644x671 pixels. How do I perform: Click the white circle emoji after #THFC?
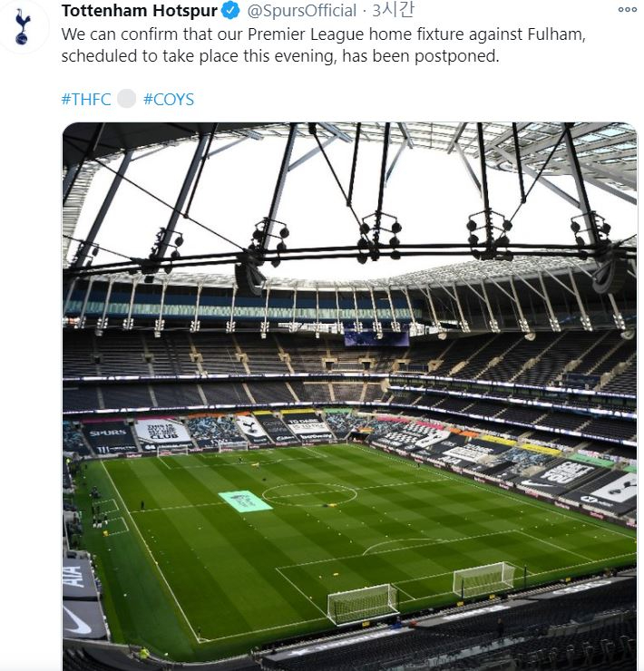pyautogui.click(x=127, y=99)
